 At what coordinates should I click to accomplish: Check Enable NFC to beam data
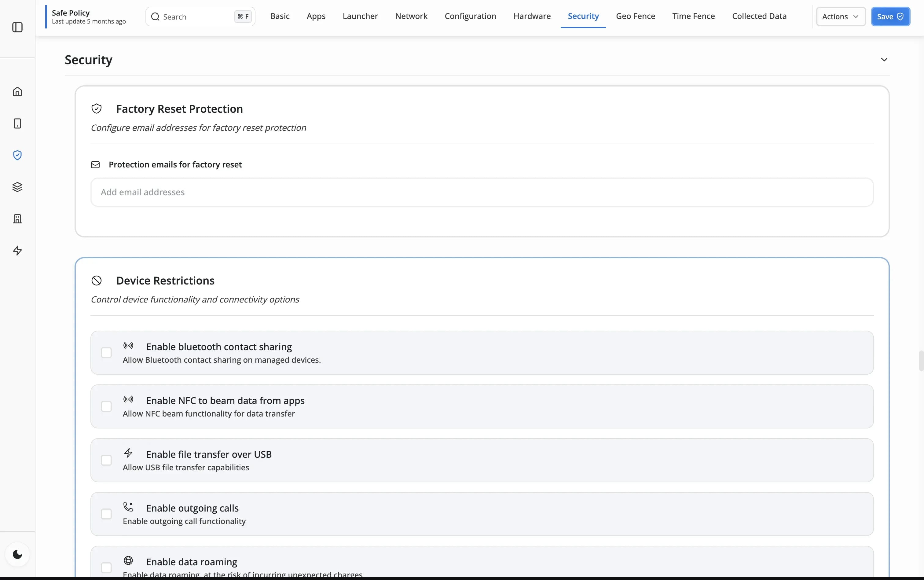point(106,406)
